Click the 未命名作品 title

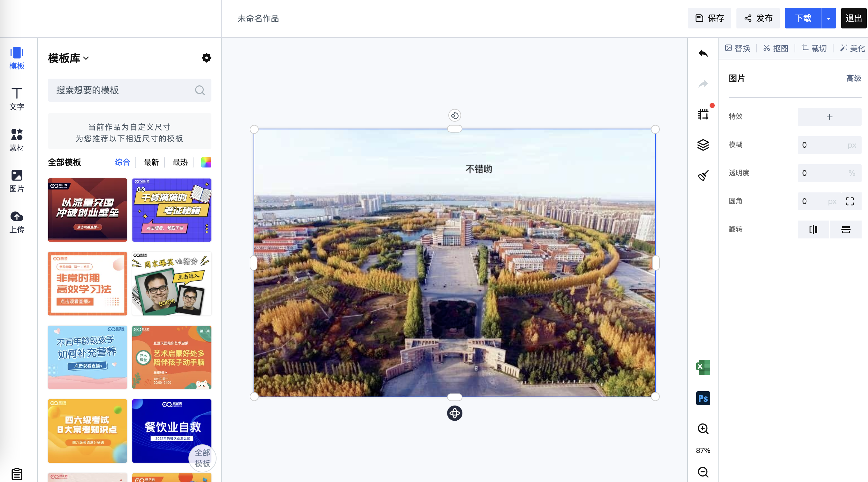click(x=258, y=18)
